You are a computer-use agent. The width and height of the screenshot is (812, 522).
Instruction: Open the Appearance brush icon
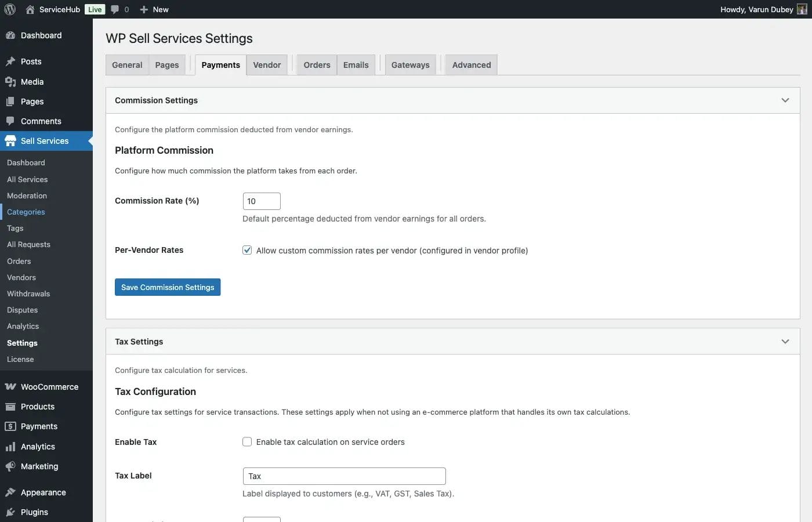(10, 492)
